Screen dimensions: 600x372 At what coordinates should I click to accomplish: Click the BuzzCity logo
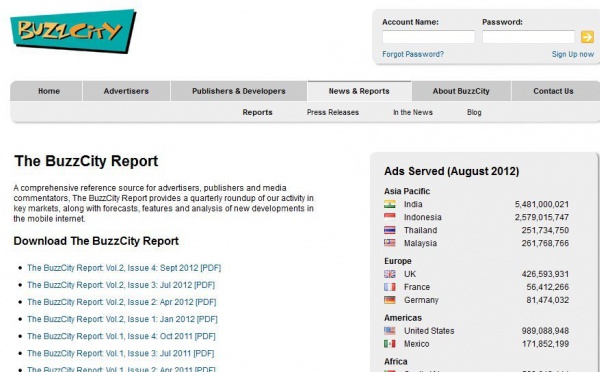tap(73, 31)
